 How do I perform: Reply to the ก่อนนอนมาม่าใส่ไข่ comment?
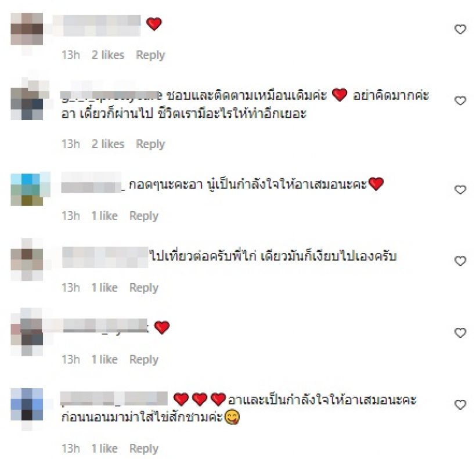click(144, 449)
